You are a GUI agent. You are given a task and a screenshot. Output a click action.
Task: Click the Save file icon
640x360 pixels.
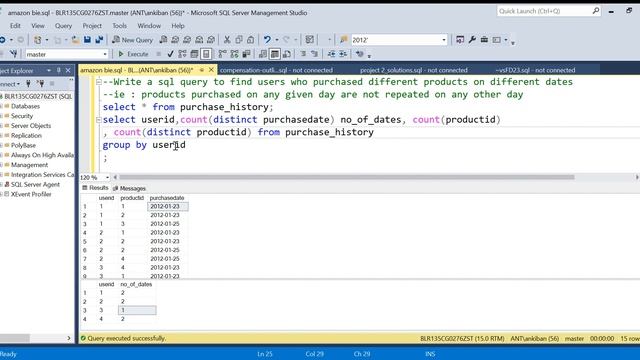[x=87, y=40]
